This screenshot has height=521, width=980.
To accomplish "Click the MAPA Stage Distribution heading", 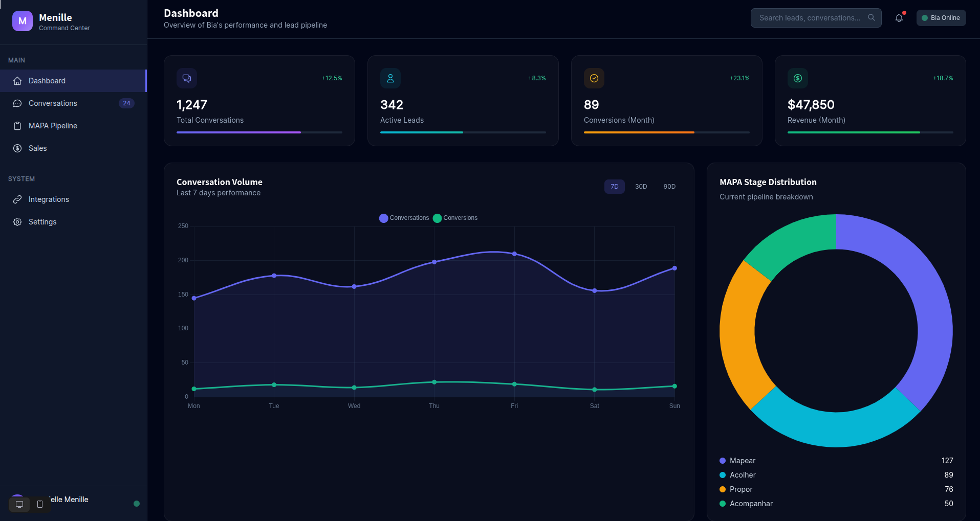I will (768, 182).
